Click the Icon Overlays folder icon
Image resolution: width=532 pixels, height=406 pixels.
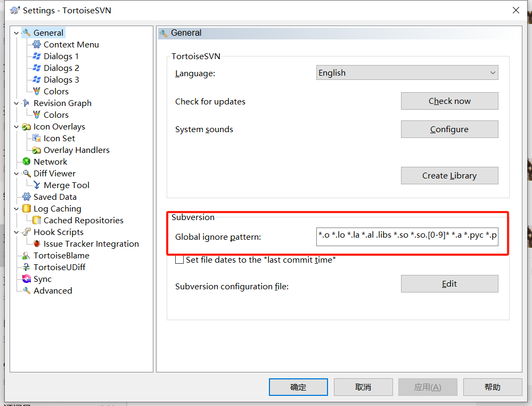pyautogui.click(x=27, y=127)
